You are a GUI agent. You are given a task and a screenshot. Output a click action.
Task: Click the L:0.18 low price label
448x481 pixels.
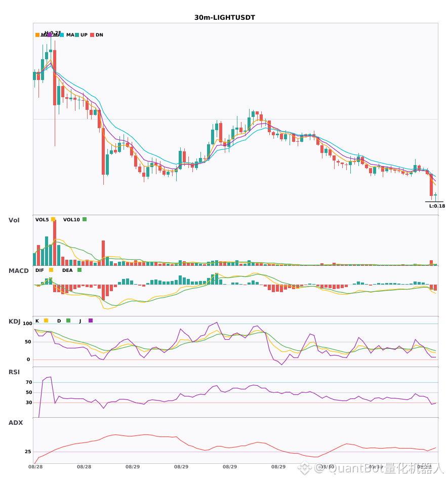coord(437,206)
